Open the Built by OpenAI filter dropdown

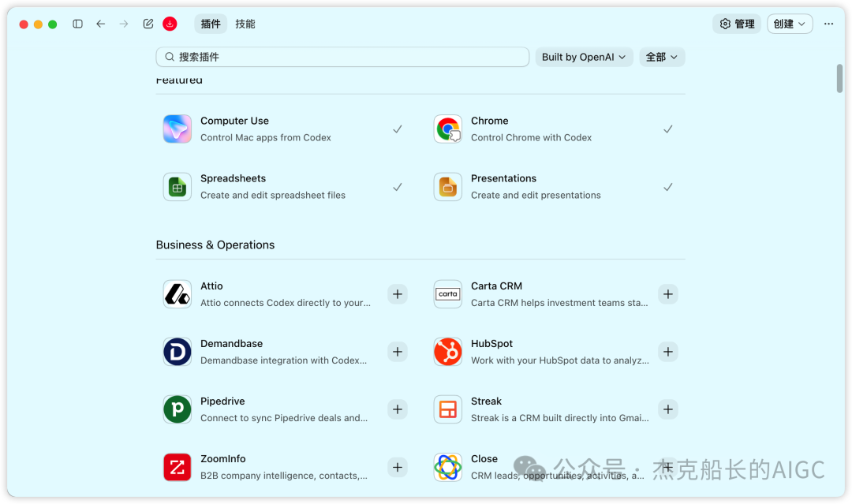pos(584,57)
